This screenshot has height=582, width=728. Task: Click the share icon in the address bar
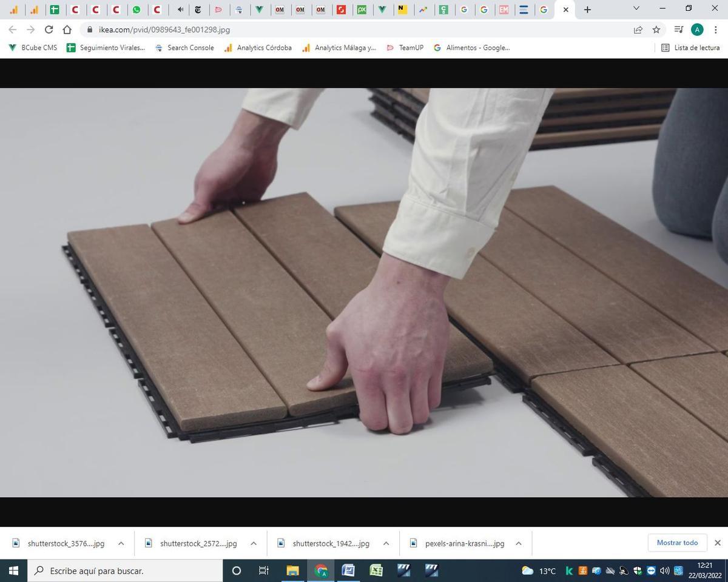[638, 29]
